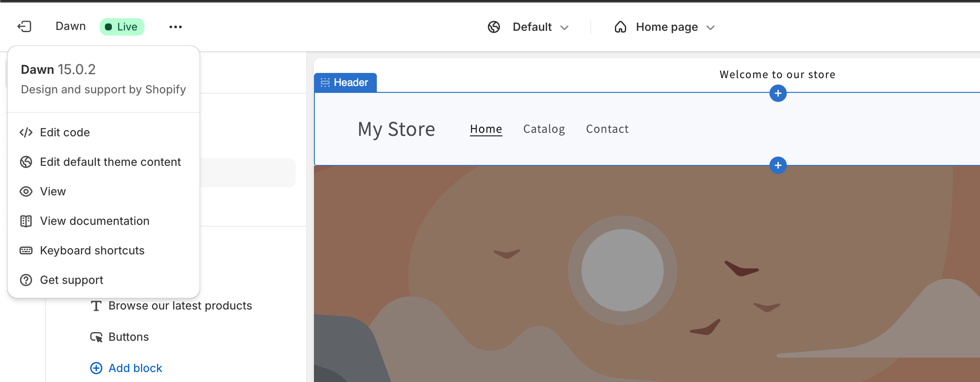
Task: Open the three-dots theme actions menu
Action: (176, 27)
